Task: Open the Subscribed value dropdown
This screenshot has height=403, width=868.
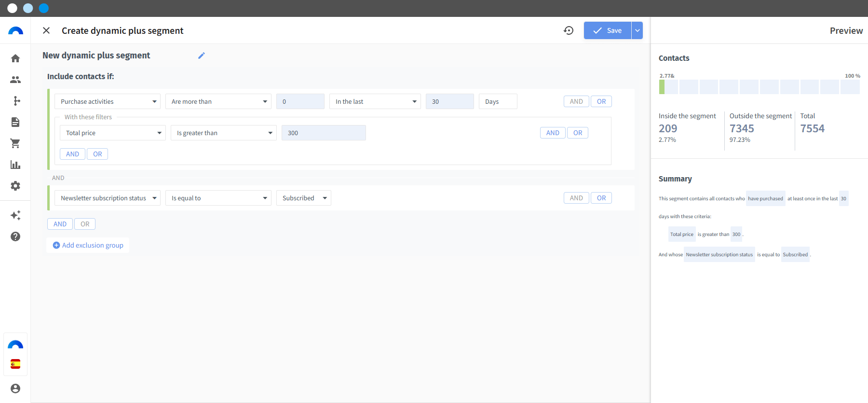Action: [x=304, y=198]
